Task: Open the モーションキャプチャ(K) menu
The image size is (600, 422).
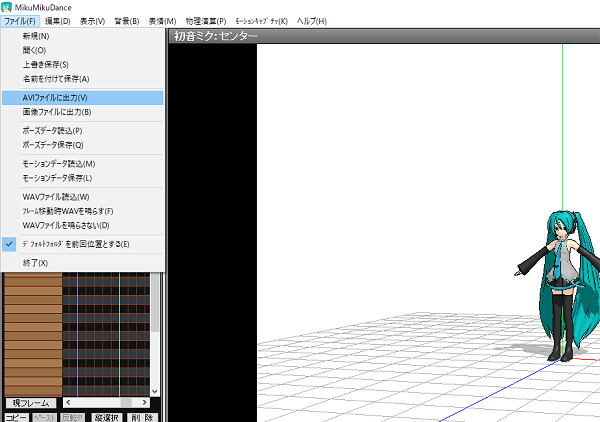Action: 261,21
